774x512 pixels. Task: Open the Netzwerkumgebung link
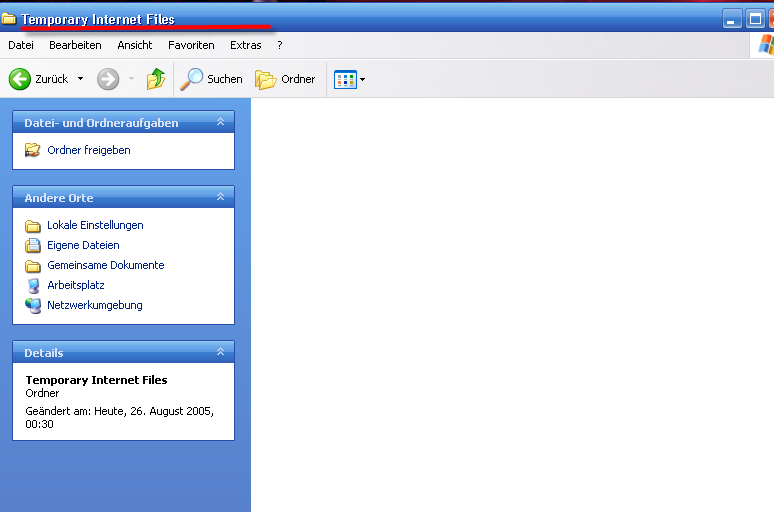[x=95, y=305]
